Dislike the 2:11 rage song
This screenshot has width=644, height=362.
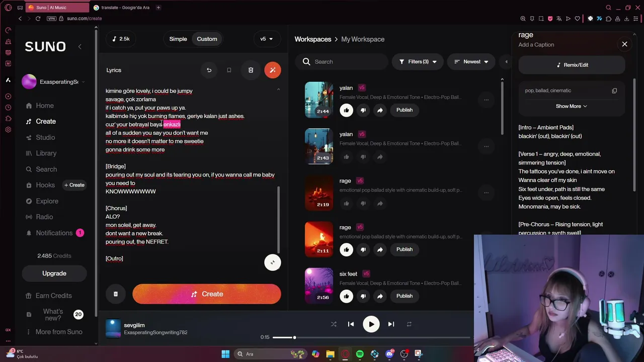point(363,249)
